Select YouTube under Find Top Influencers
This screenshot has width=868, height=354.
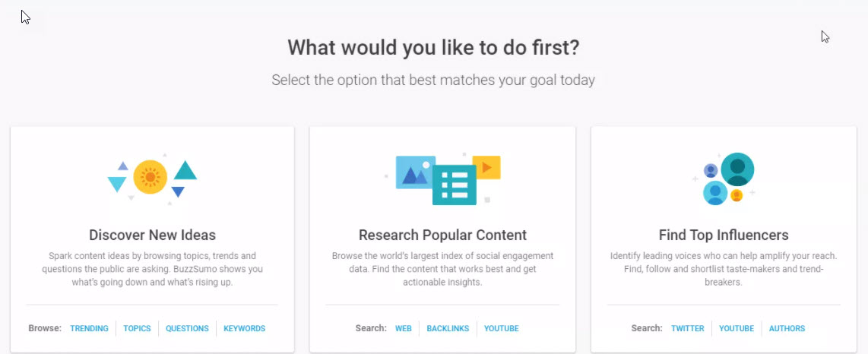pyautogui.click(x=737, y=329)
